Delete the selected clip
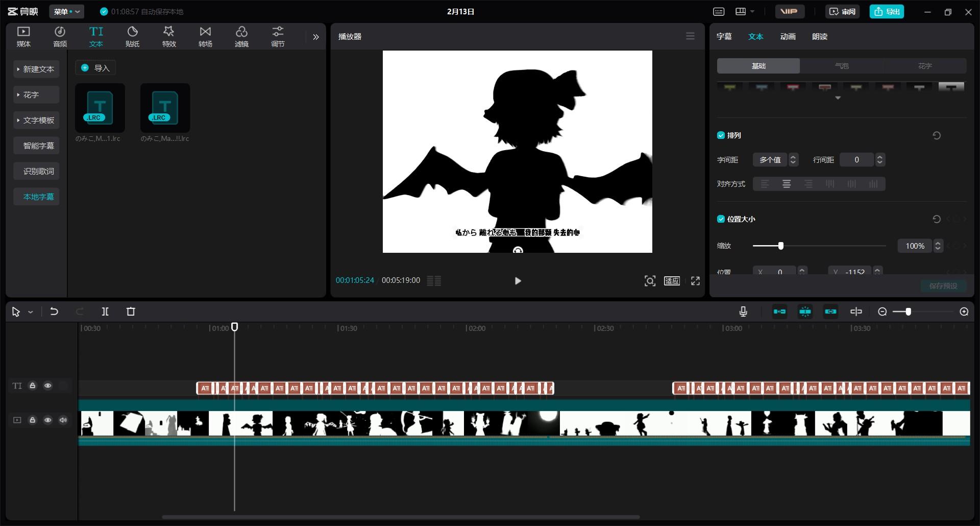This screenshot has width=980, height=526. [x=131, y=311]
